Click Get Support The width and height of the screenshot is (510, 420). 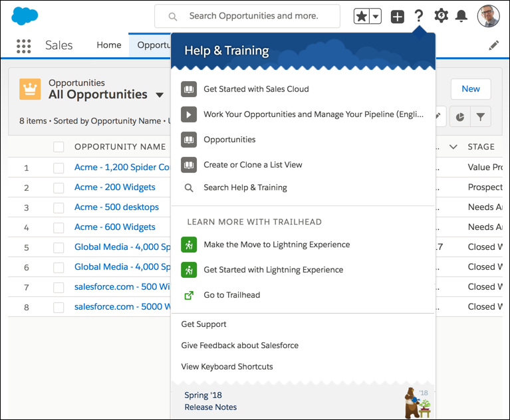(203, 324)
